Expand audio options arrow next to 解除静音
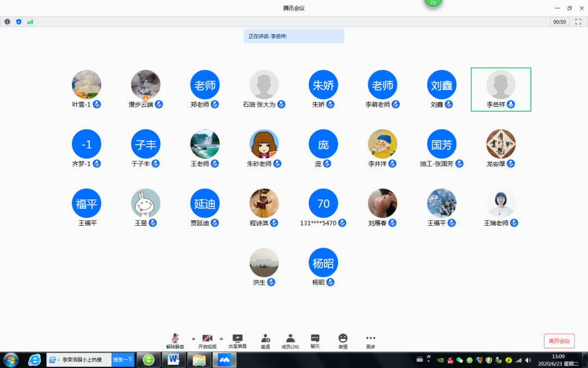Viewport: 588px width, 368px height. tap(193, 339)
